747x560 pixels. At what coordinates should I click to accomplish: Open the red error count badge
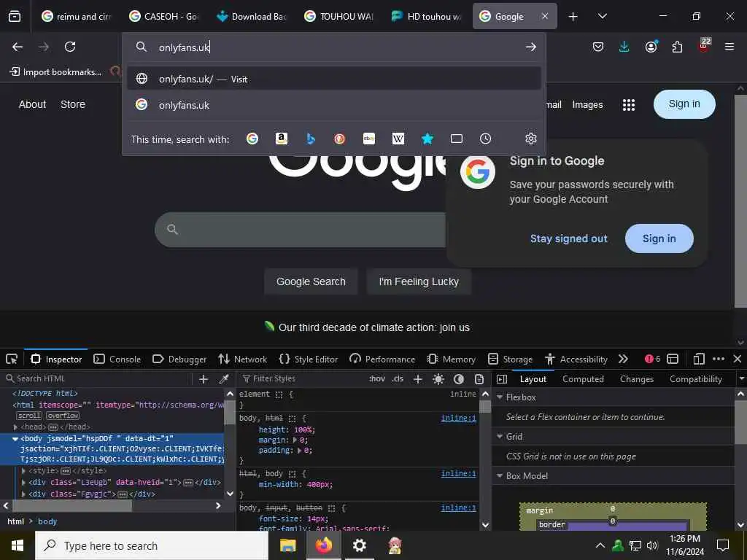point(652,359)
